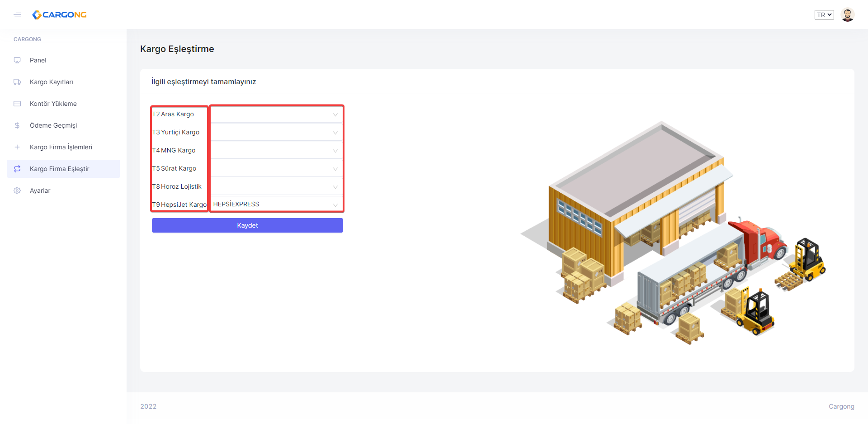The width and height of the screenshot is (868, 424).
Task: Click the Ayarlar gear icon
Action: point(17,191)
